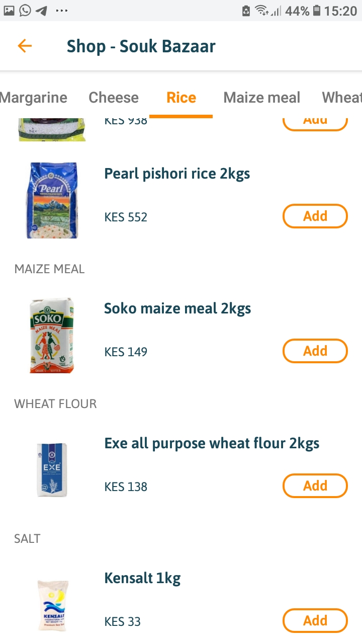The height and width of the screenshot is (644, 362).
Task: Tap the Exe flour package thumbnail
Action: click(x=52, y=470)
